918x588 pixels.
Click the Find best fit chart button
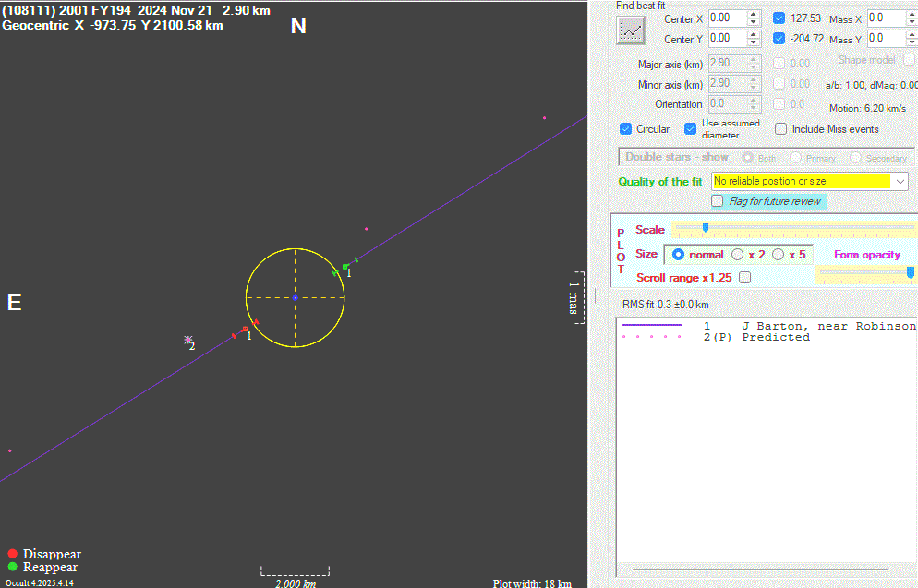pos(631,30)
